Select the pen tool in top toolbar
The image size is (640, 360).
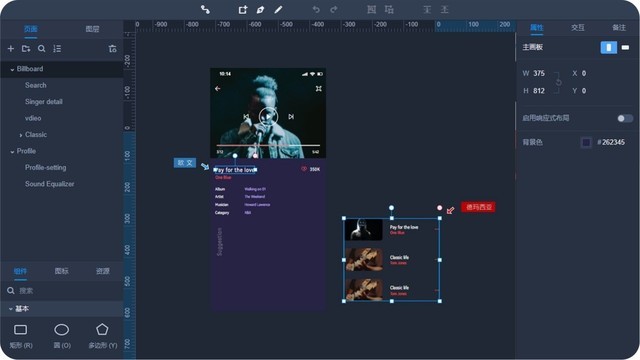point(260,9)
